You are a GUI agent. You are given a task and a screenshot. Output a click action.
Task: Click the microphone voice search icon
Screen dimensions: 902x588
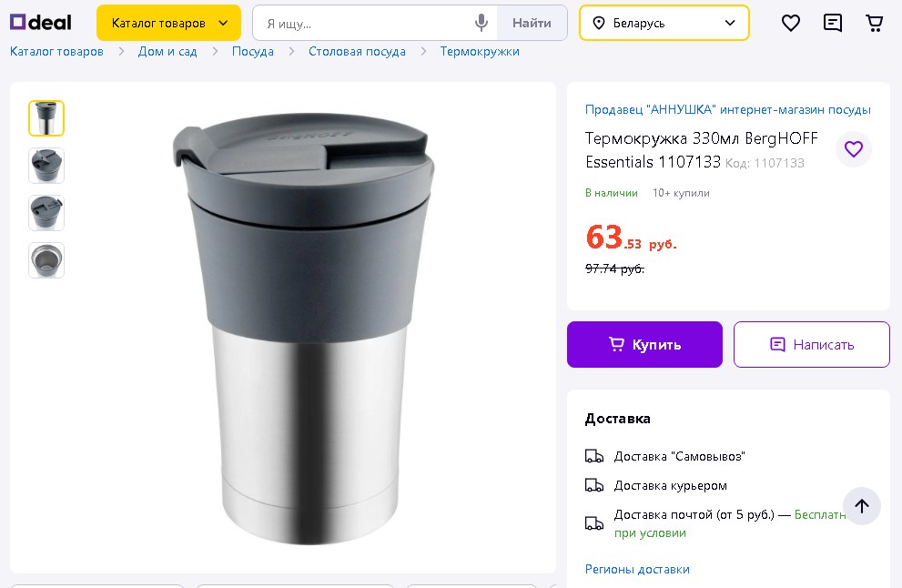point(481,23)
